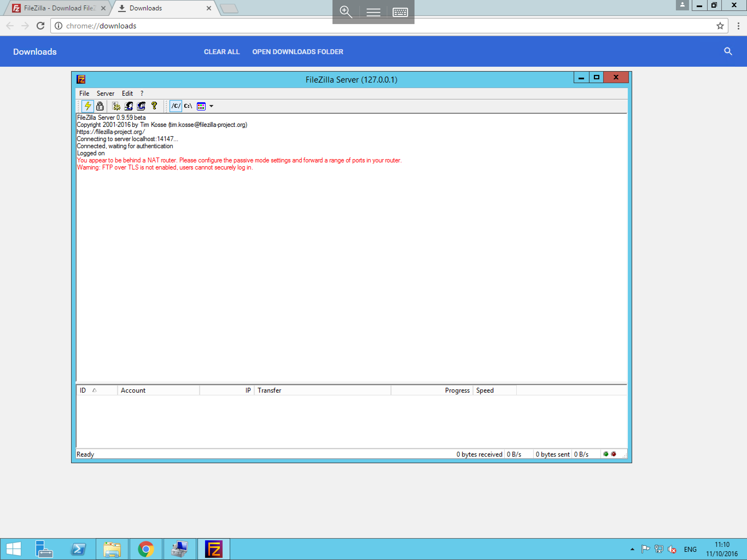Click the Chrome back arrow
747x560 pixels.
[10, 26]
